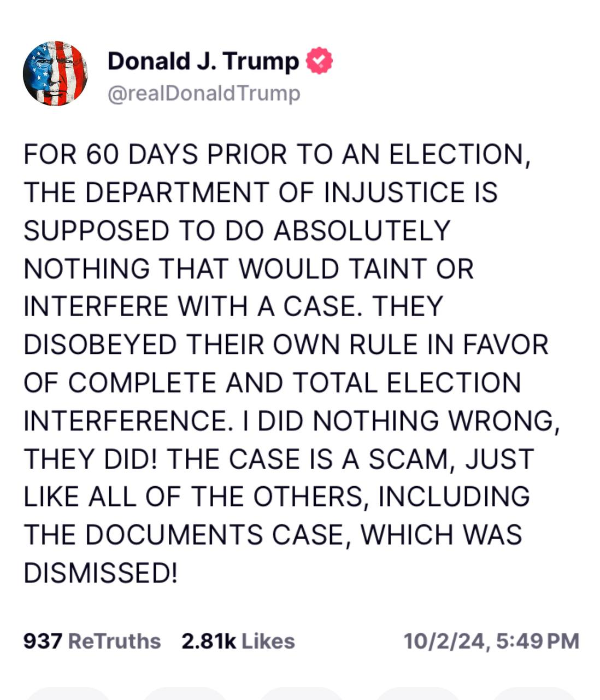This screenshot has width=600, height=700.
Task: View the 937 ReTruths list
Action: (x=92, y=641)
